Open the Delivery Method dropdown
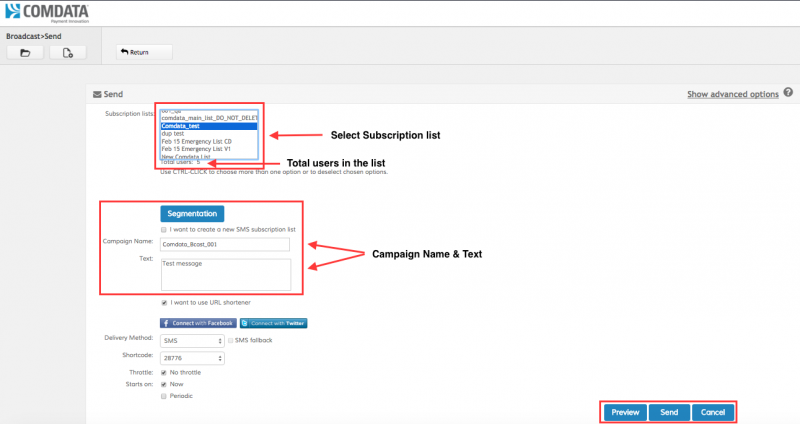Viewport: 800px width, 424px height. click(192, 341)
